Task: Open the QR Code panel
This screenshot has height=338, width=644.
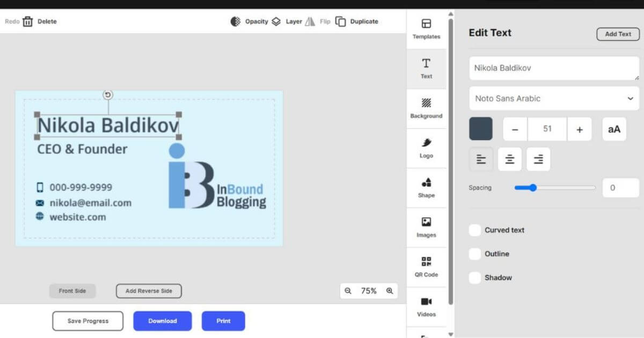Action: (426, 267)
